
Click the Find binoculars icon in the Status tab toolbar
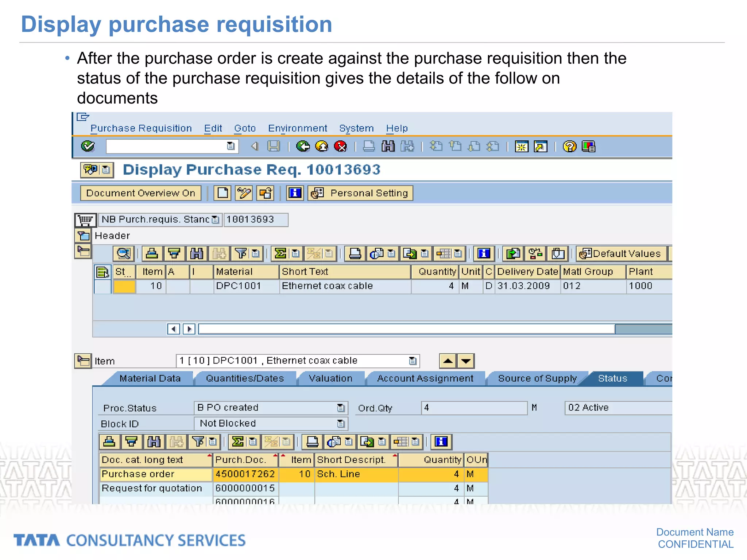pos(154,442)
